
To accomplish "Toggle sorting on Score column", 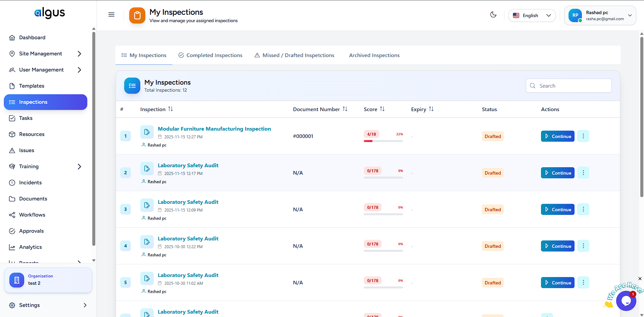I will tap(382, 109).
